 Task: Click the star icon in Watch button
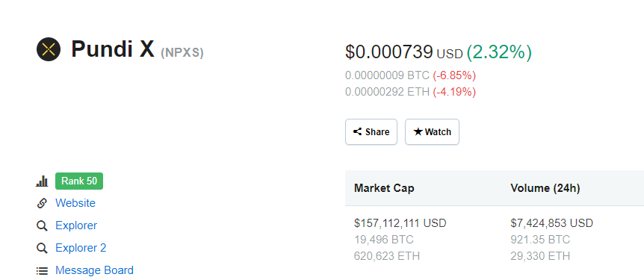(418, 131)
